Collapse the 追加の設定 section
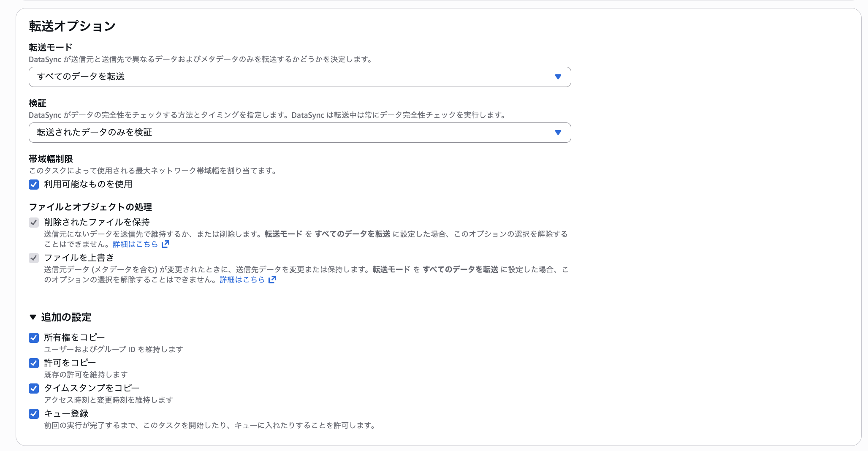Viewport: 868px width, 451px height. [65, 317]
